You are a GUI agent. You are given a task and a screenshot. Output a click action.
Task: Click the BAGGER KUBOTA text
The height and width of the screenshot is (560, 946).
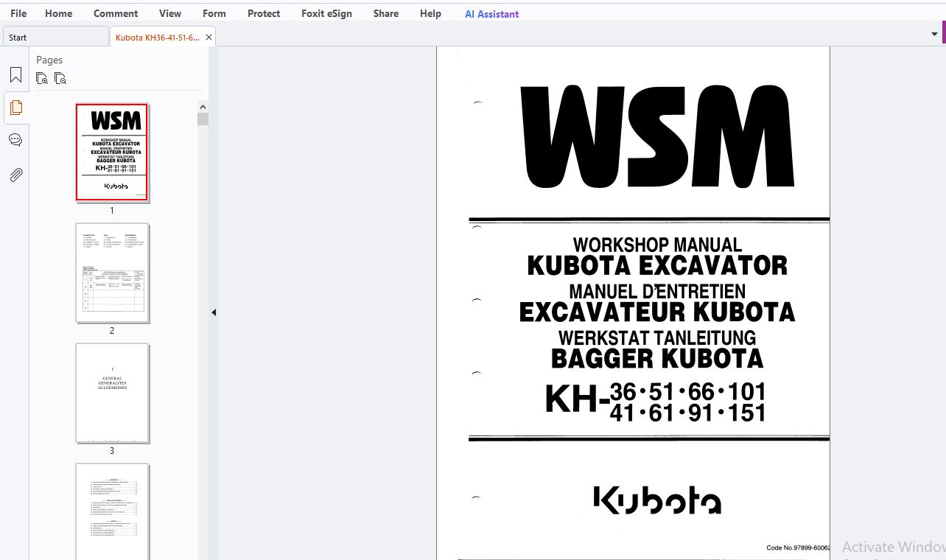[x=657, y=359]
